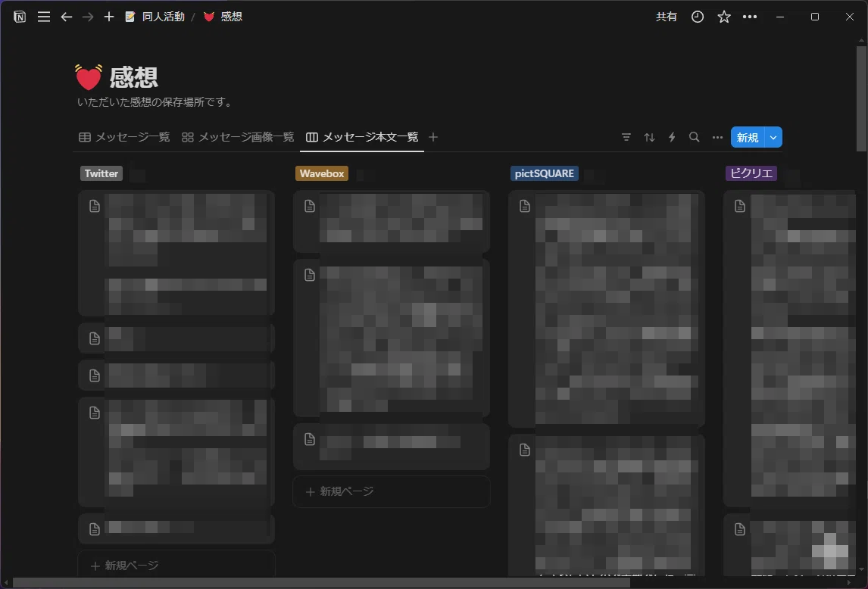Open automations lightning icon
The width and height of the screenshot is (868, 589).
coord(672,137)
